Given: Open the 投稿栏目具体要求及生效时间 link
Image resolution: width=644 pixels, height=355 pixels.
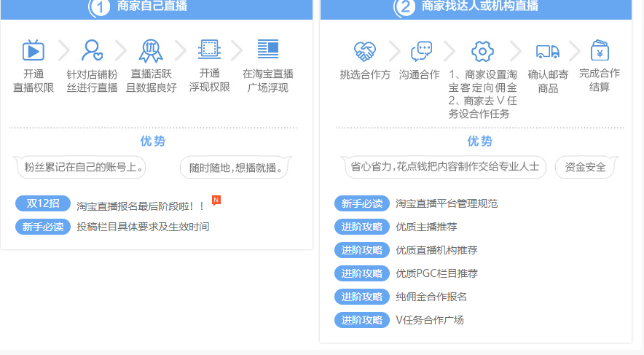Looking at the screenshot, I should [143, 227].
